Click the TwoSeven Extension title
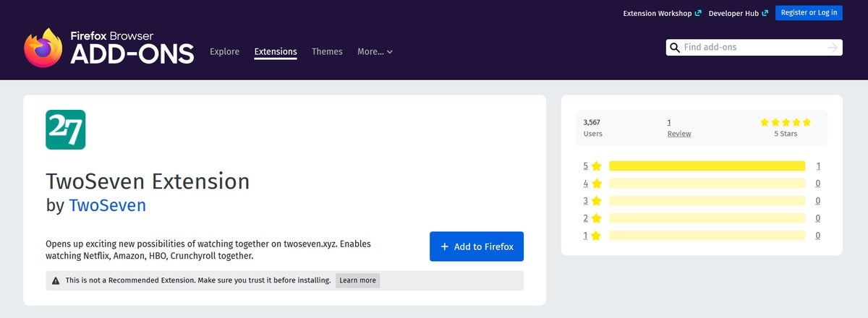The height and width of the screenshot is (318, 868). (148, 181)
